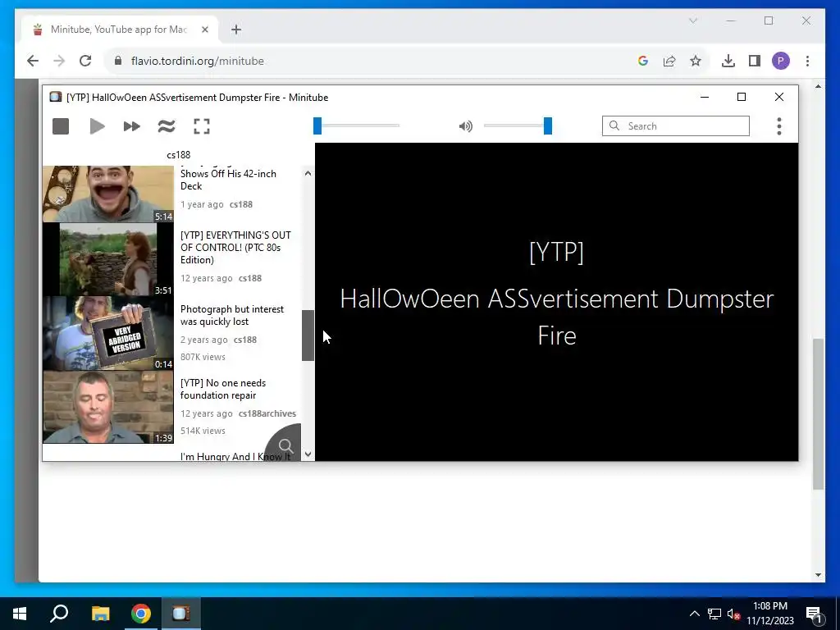Select the Minitube, YouTube app browser tab

point(121,30)
